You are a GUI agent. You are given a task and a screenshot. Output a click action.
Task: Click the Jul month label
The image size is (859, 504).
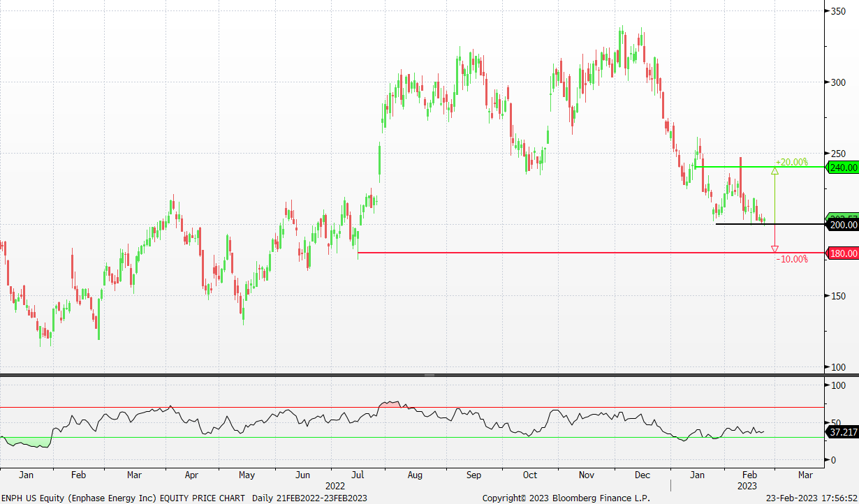[x=358, y=475]
